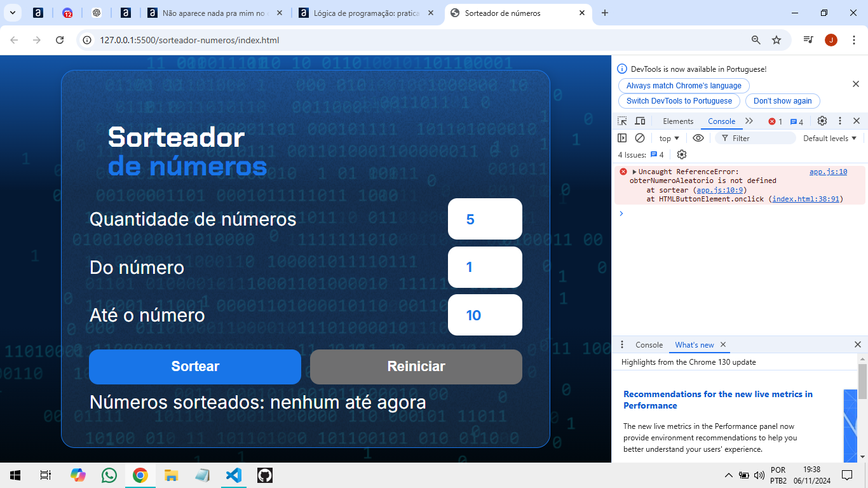
Task: Click the address bar URL
Action: 189,40
